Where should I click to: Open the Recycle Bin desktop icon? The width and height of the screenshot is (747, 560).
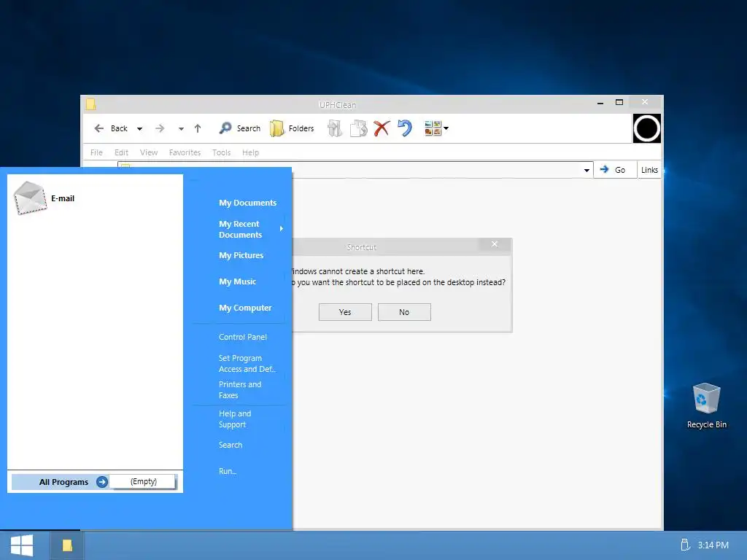[706, 405]
